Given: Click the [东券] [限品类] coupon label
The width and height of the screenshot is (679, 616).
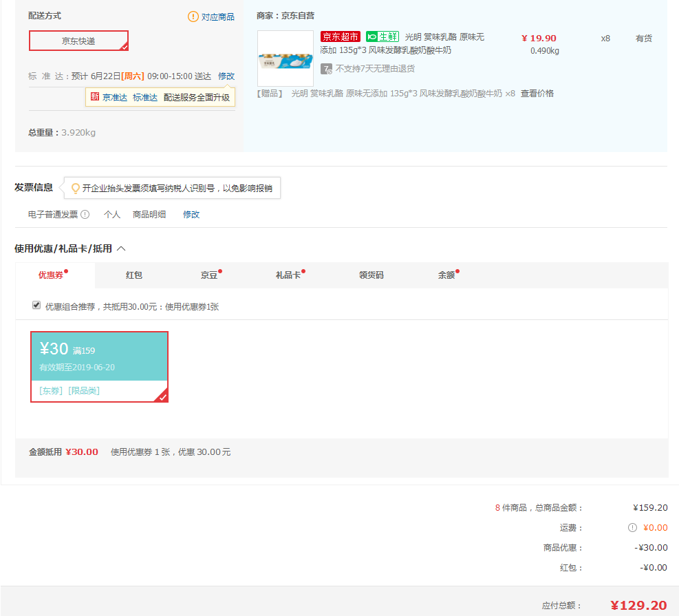Looking at the screenshot, I should tap(69, 391).
